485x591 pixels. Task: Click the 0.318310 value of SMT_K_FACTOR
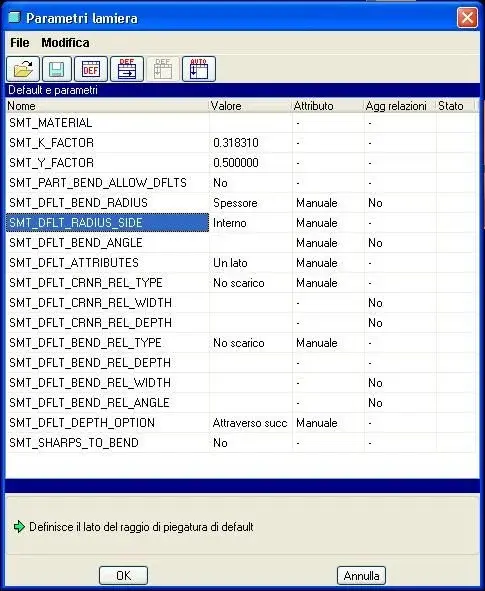pyautogui.click(x=236, y=143)
